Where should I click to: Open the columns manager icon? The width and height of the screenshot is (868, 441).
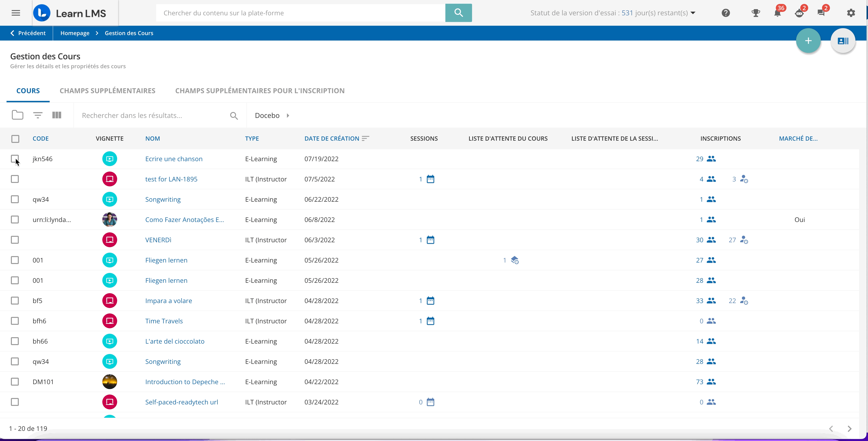pos(57,115)
